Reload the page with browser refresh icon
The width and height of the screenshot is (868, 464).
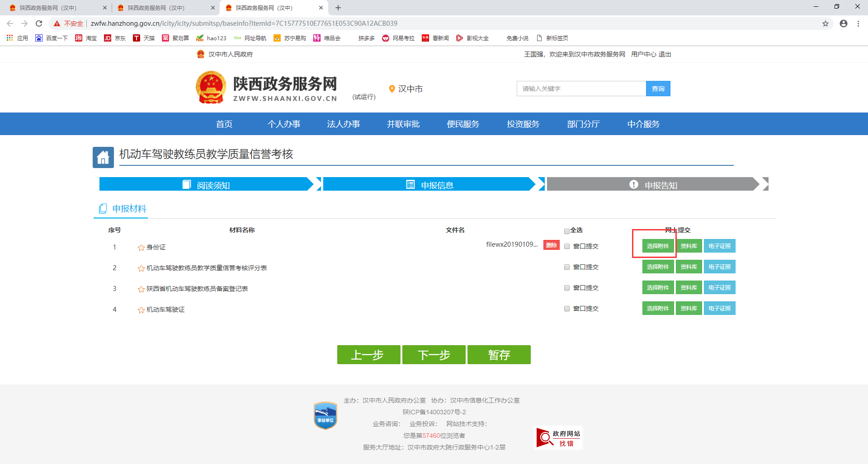(39, 23)
